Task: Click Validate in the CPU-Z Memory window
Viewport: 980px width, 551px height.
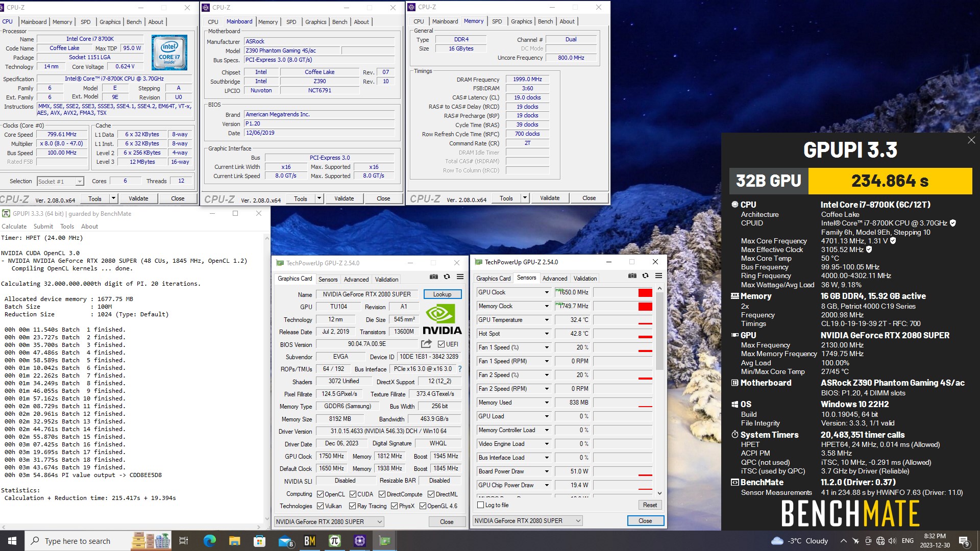Action: coord(549,198)
